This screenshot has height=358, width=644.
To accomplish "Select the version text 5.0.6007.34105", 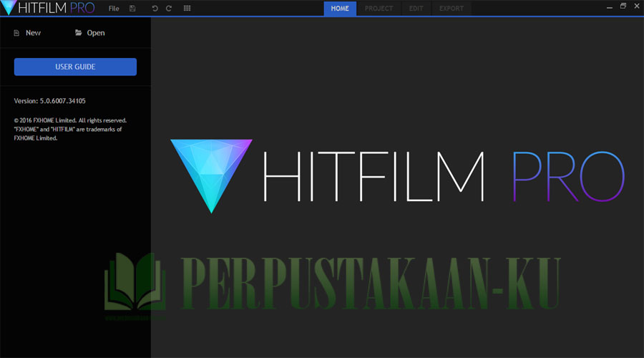I will pyautogui.click(x=62, y=101).
